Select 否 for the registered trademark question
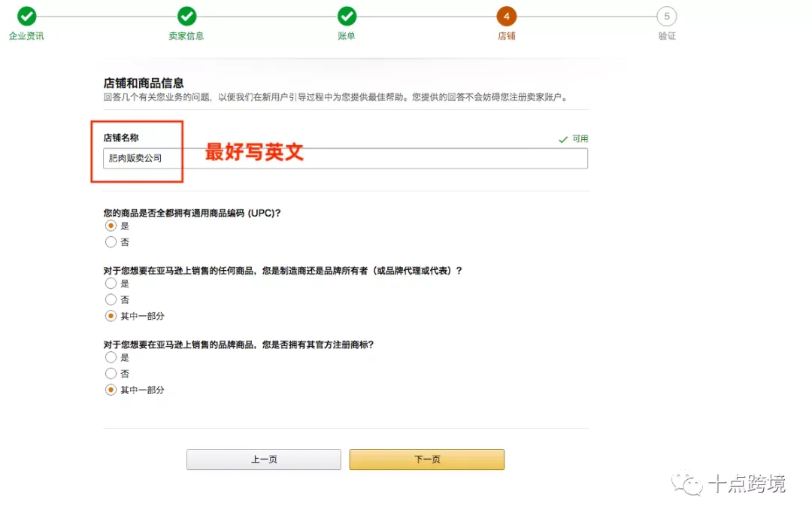The width and height of the screenshot is (812, 519). click(111, 374)
